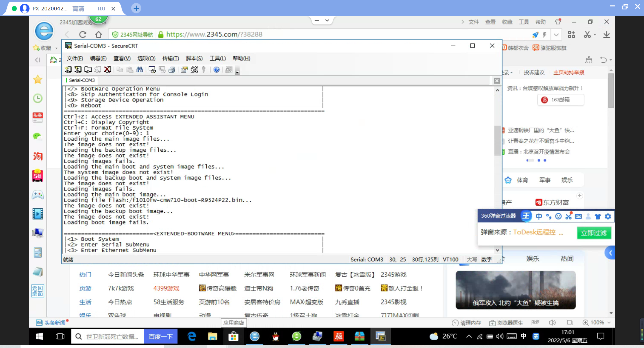This screenshot has width=644, height=348.
Task: Click 返回桌面 button in browser sidebar
Action: (x=38, y=291)
